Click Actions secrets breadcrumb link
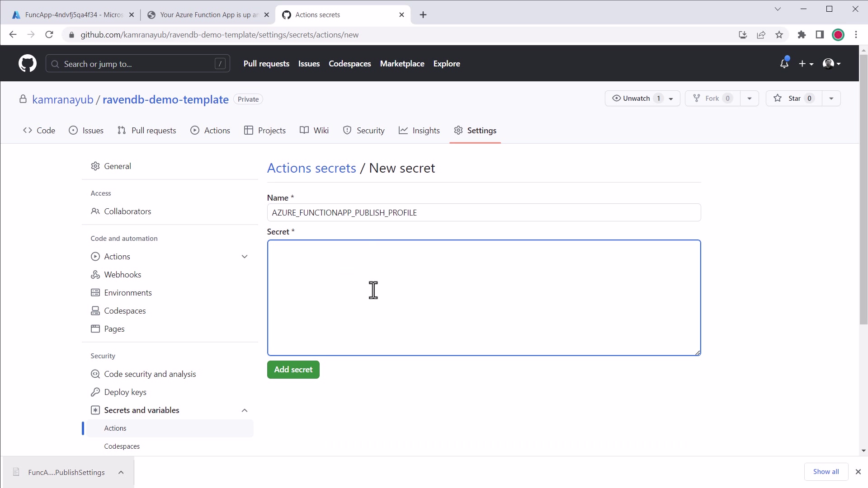Image resolution: width=868 pixels, height=488 pixels. (311, 168)
